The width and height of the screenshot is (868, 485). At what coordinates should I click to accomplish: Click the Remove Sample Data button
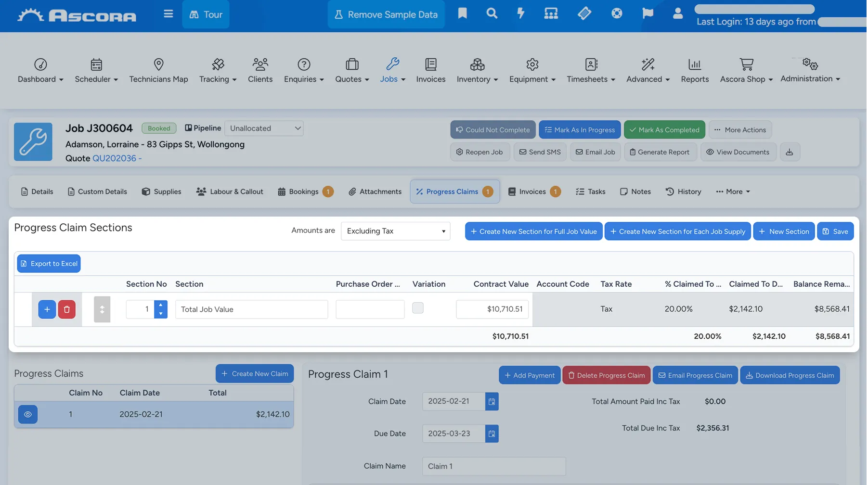386,14
